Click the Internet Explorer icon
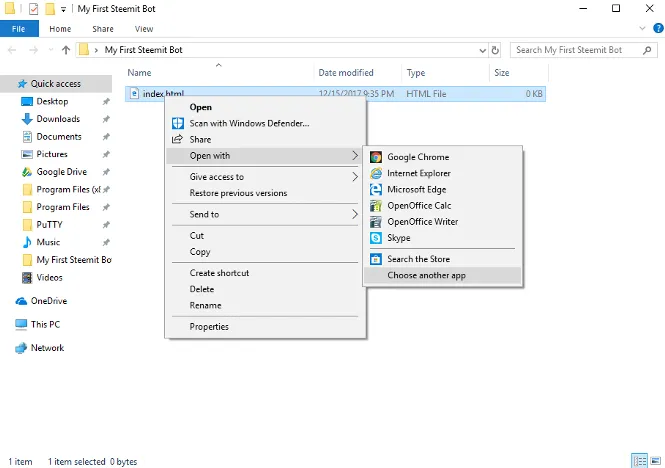This screenshot has height=468, width=665. click(376, 173)
